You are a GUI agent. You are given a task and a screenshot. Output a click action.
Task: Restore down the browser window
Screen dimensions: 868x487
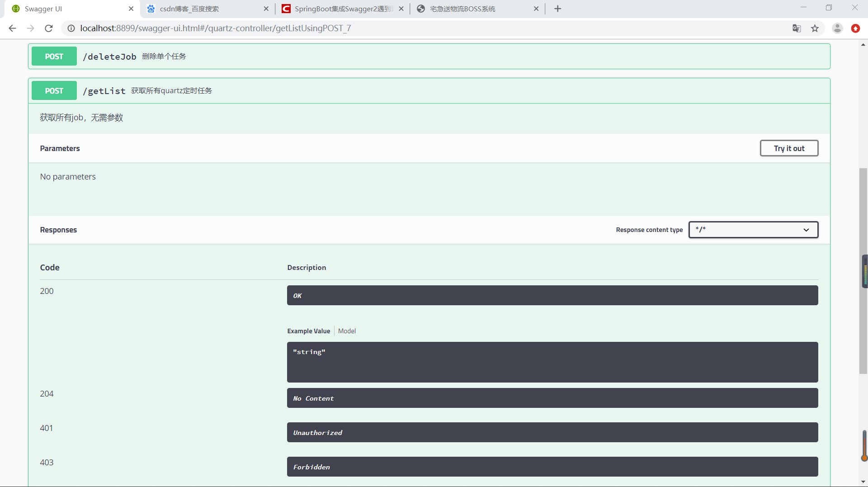click(x=829, y=8)
